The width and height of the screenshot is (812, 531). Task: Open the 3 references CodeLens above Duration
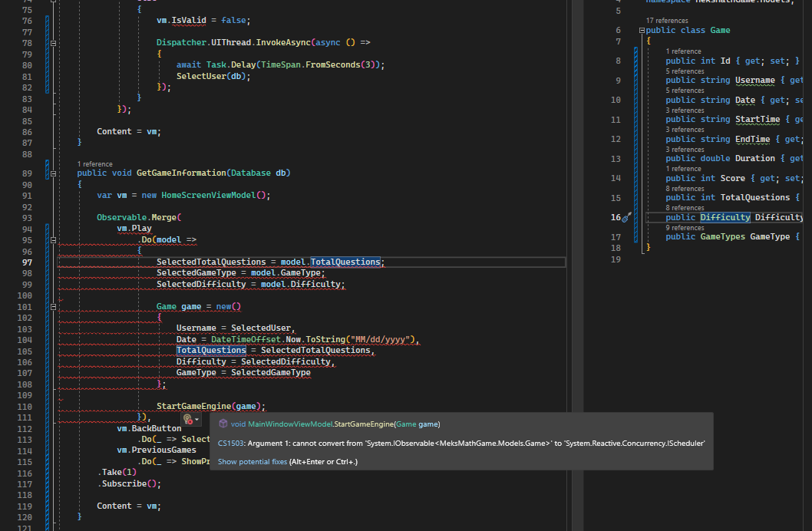point(685,150)
